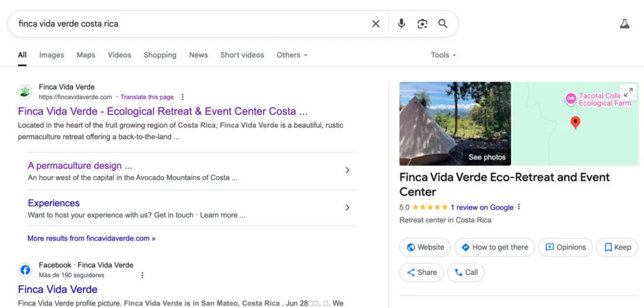Click the Share button
Image resolution: width=644 pixels, height=308 pixels.
(421, 272)
